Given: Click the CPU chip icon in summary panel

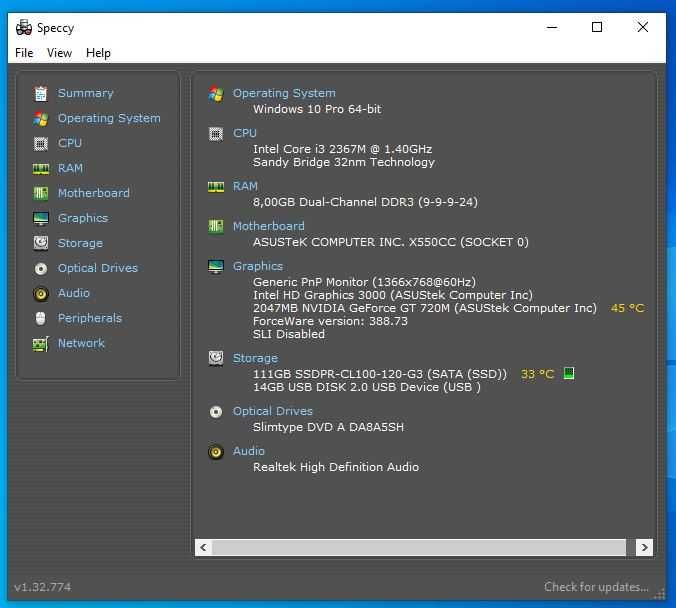Looking at the screenshot, I should coord(216,134).
